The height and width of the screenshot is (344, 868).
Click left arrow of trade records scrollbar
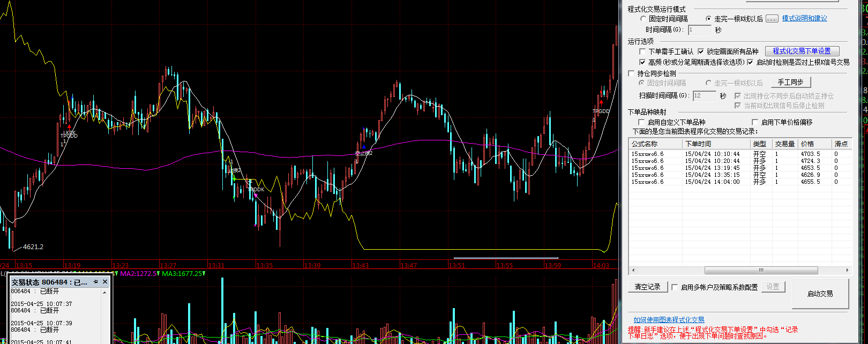click(x=633, y=271)
